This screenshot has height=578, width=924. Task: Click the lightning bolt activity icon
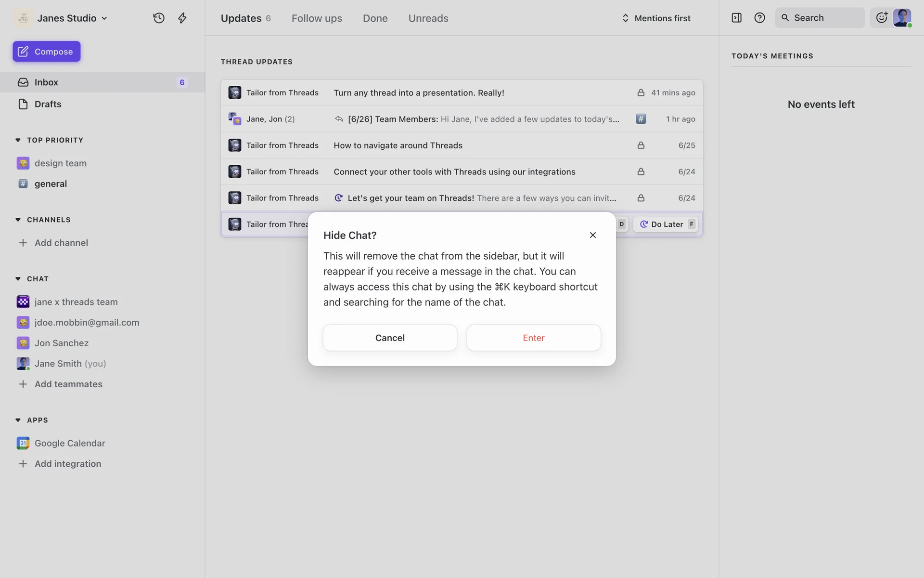[182, 18]
